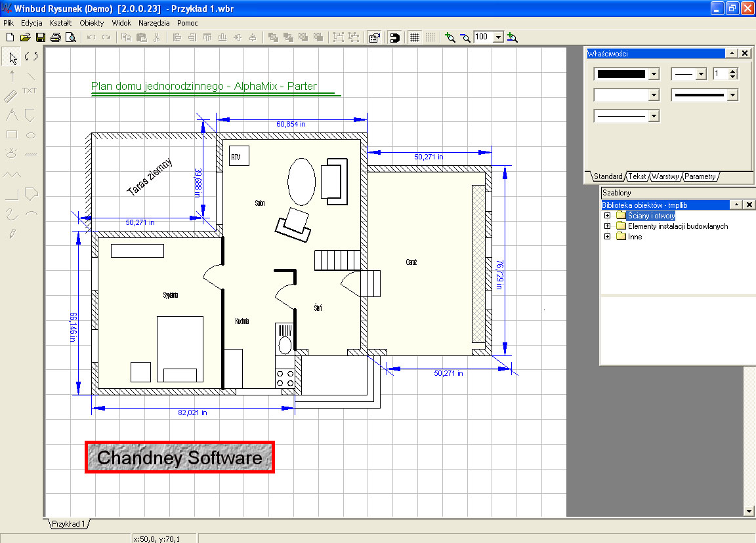Screen dimensions: 756x543
Task: Expand the 'Elementy instalacji budowlanych' folder
Action: [x=607, y=226]
